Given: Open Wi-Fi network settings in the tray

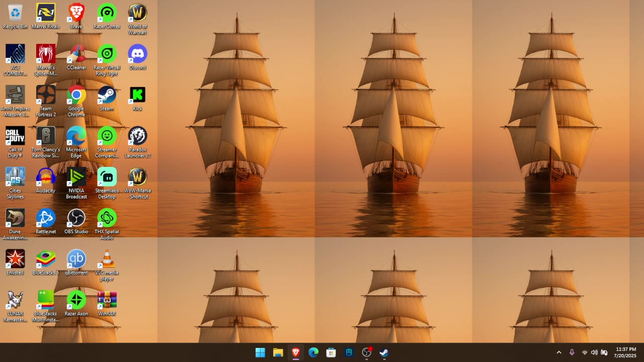Looking at the screenshot, I should click(x=585, y=352).
